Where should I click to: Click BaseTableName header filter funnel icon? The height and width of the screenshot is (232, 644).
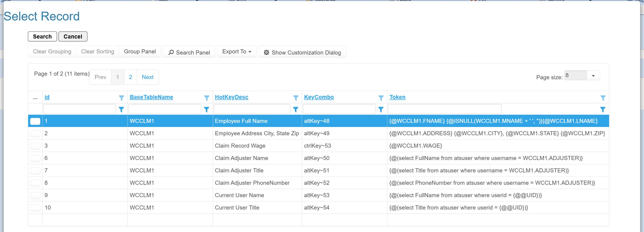tap(206, 98)
